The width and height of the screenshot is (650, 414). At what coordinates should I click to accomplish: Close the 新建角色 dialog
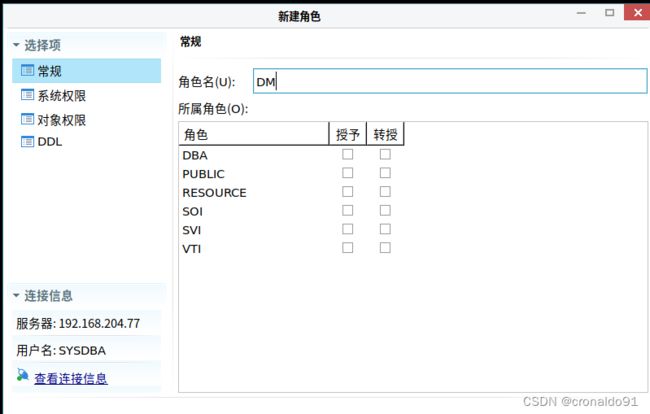tap(638, 12)
